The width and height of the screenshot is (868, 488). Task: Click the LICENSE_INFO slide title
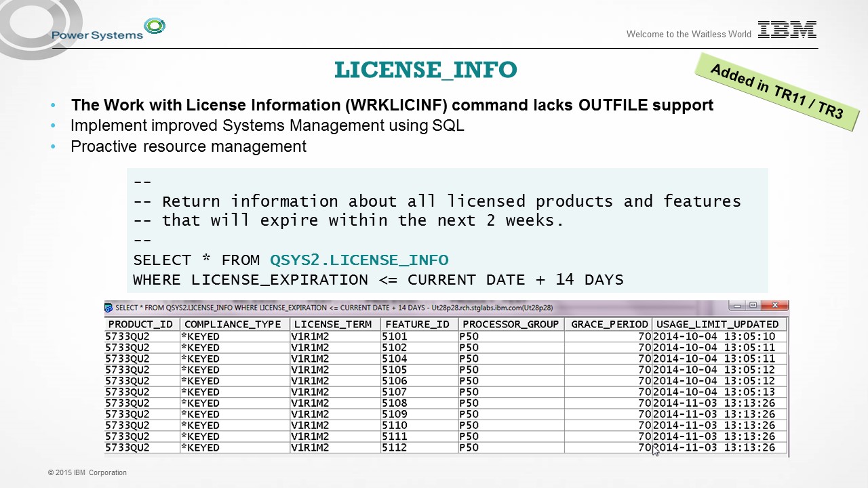click(x=426, y=70)
